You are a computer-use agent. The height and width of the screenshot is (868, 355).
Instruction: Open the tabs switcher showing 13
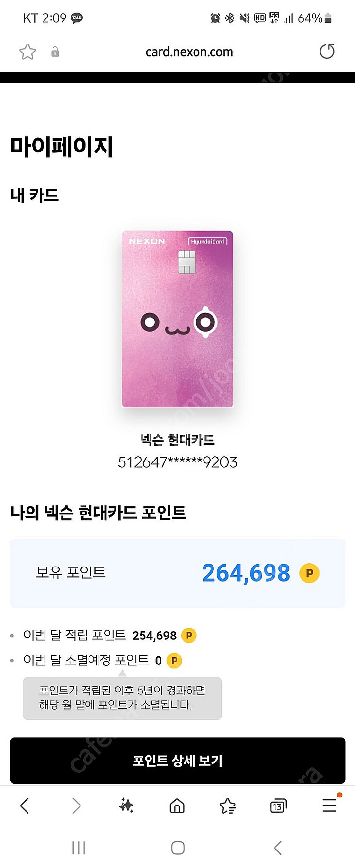[278, 806]
